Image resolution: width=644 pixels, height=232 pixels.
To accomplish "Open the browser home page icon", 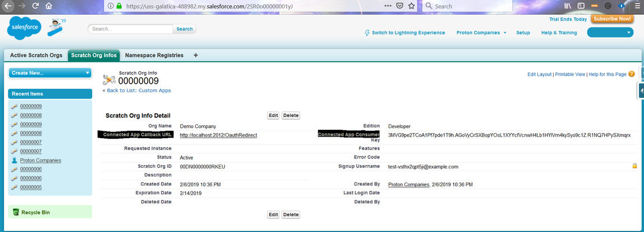I will point(49,6).
